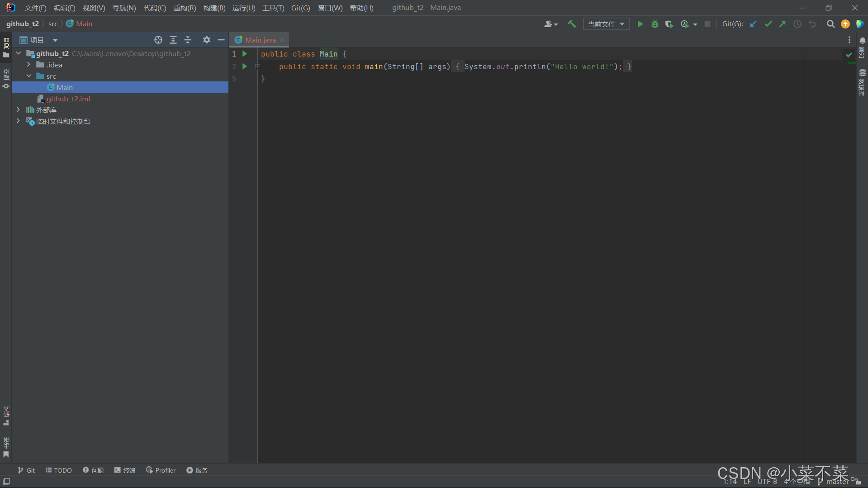Open project panel settings gear

pyautogui.click(x=207, y=40)
